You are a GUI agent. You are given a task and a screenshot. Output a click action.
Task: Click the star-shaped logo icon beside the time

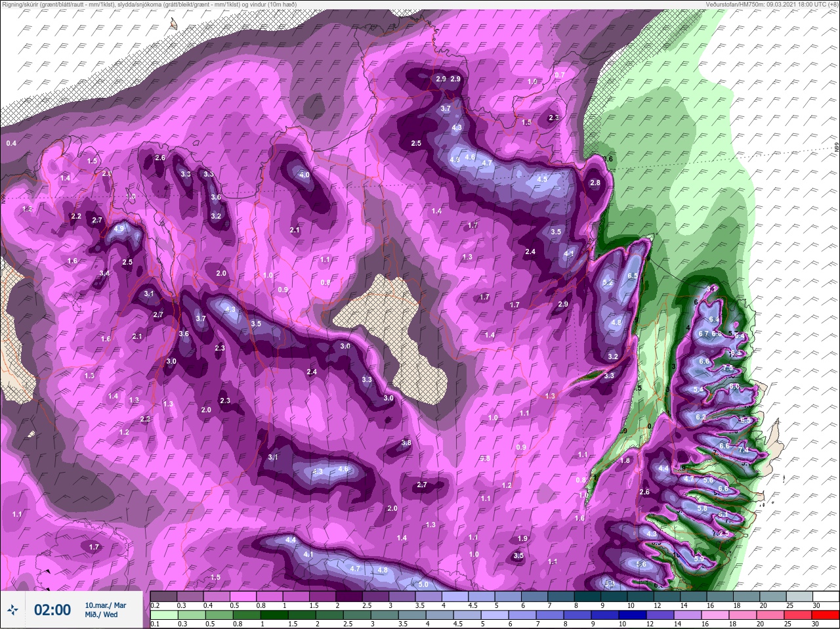tap(12, 610)
